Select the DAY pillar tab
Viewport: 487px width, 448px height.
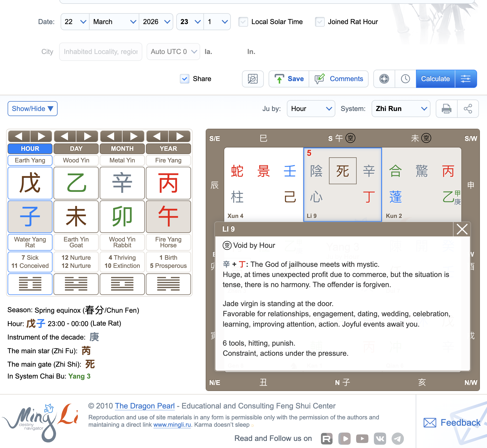click(x=76, y=148)
